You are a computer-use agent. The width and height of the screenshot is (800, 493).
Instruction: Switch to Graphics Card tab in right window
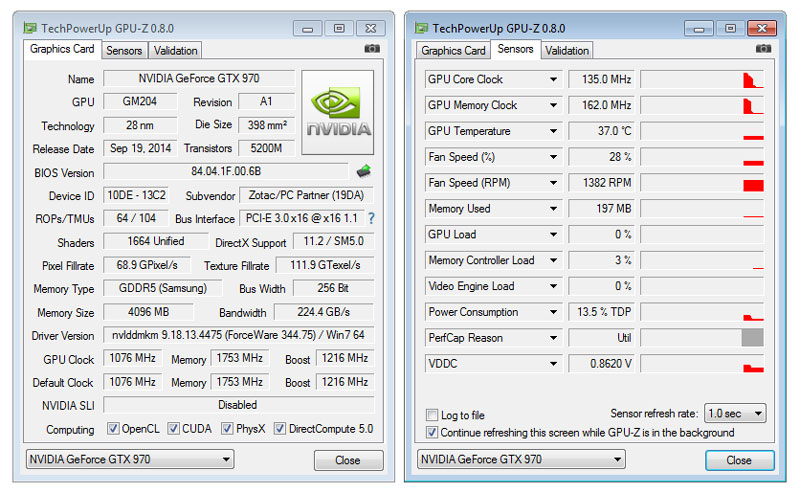click(453, 51)
